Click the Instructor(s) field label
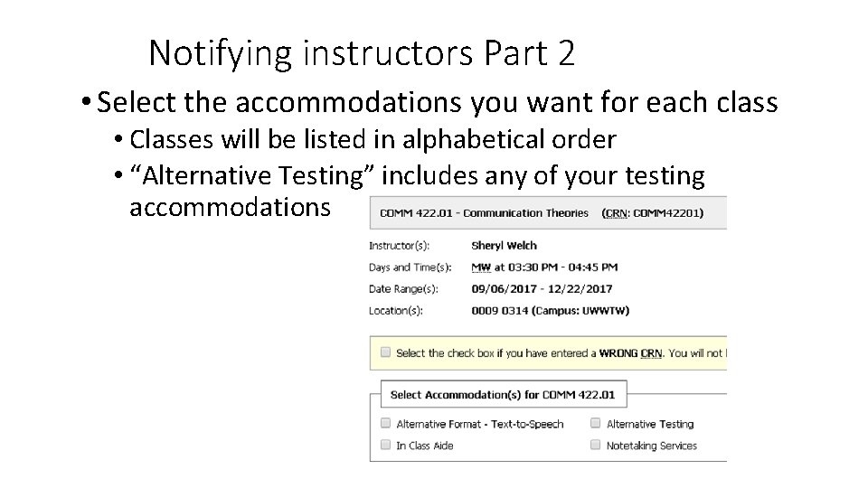The image size is (868, 488). (x=399, y=246)
